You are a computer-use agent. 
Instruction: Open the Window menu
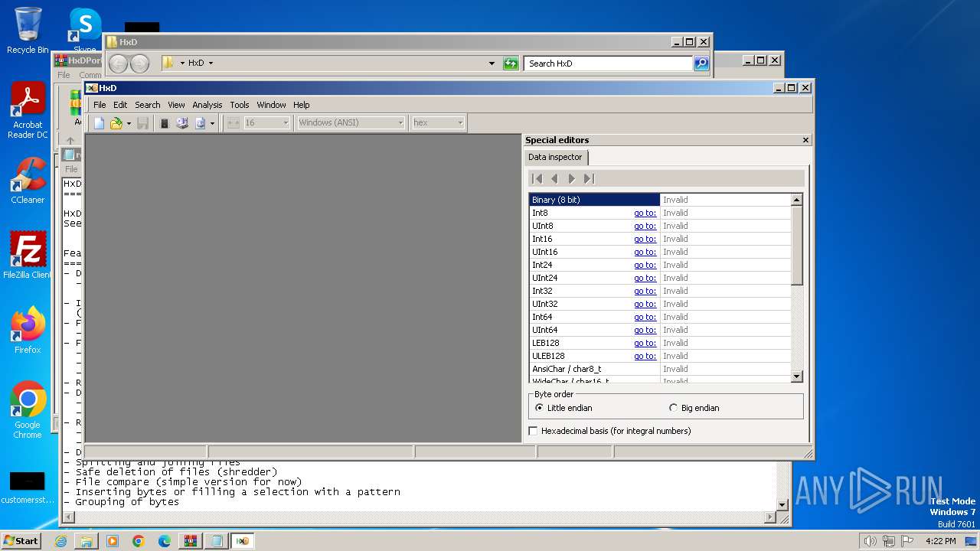coord(271,105)
